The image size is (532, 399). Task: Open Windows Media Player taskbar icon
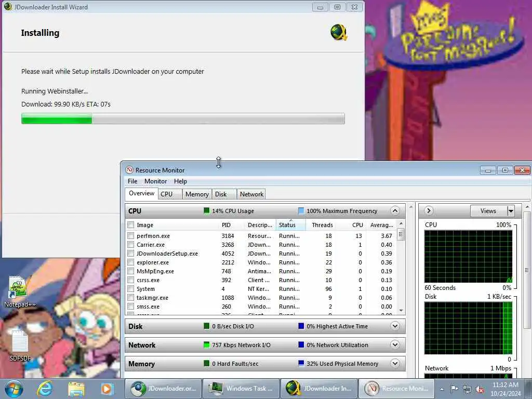107,389
